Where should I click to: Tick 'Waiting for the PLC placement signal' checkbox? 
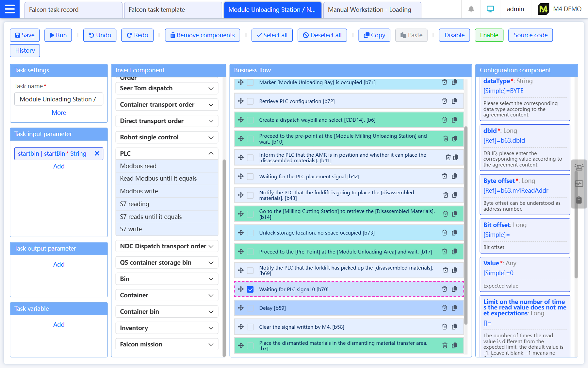pyautogui.click(x=250, y=176)
